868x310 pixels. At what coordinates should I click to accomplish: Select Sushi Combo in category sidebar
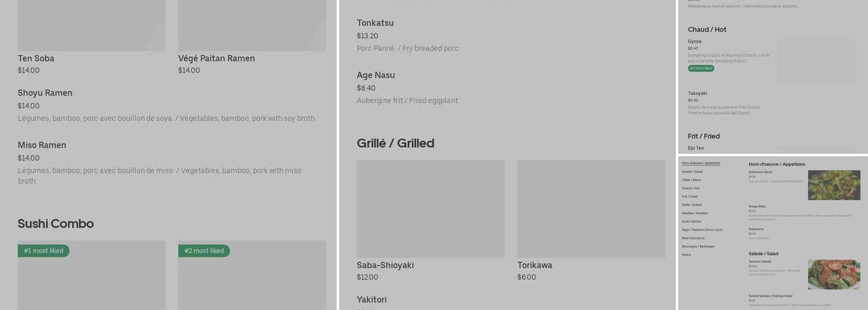point(691,221)
